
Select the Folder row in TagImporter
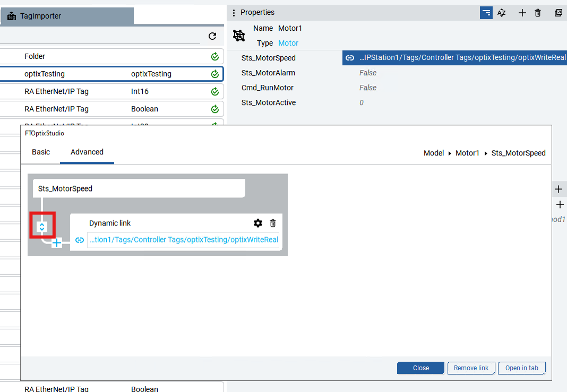[x=111, y=56]
